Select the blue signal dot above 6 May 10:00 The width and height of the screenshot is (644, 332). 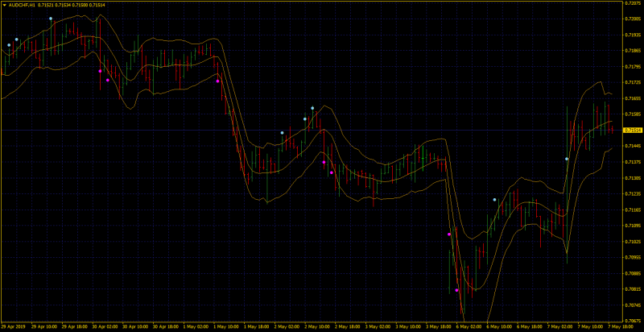(494, 200)
